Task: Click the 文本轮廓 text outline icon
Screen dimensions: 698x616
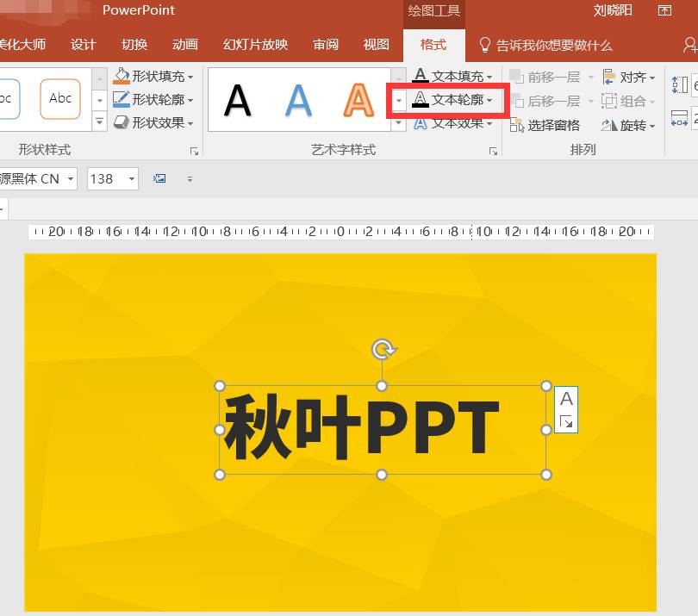Action: click(420, 100)
